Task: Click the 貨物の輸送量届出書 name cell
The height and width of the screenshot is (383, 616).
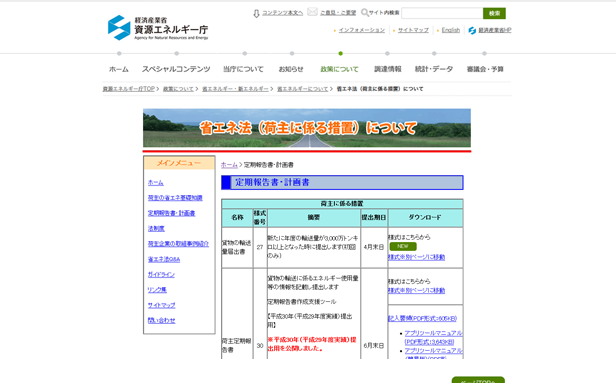Action: click(x=237, y=247)
